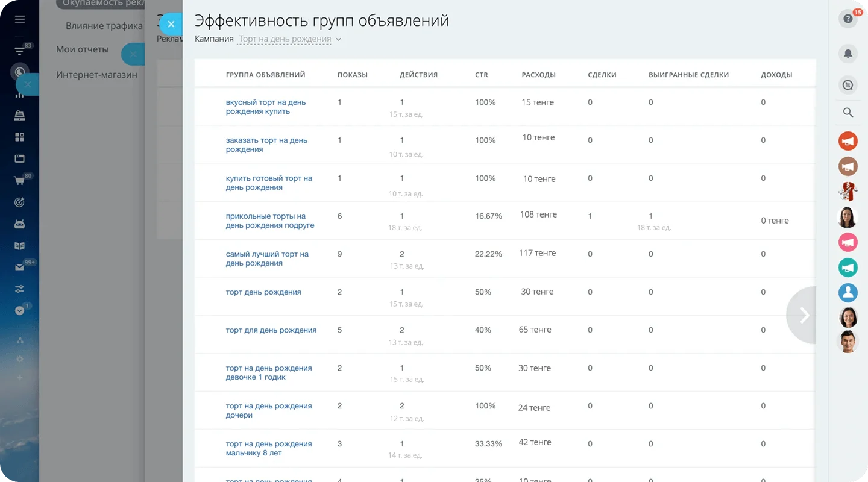Click the target goal icon in the left sidebar
The width and height of the screenshot is (868, 482).
pyautogui.click(x=20, y=202)
